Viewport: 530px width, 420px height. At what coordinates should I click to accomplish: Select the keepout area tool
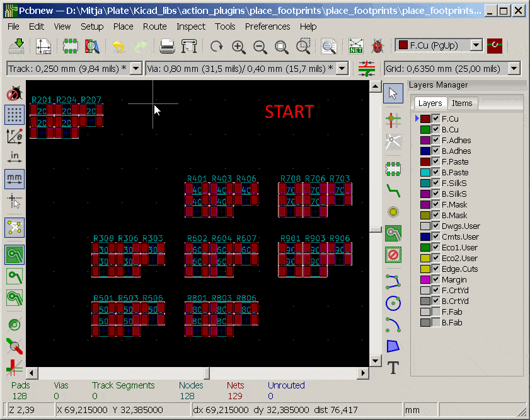tap(393, 255)
